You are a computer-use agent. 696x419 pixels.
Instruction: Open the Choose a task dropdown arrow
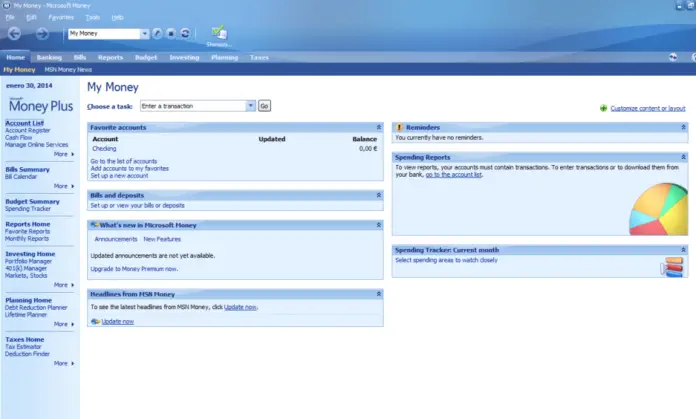[251, 106]
